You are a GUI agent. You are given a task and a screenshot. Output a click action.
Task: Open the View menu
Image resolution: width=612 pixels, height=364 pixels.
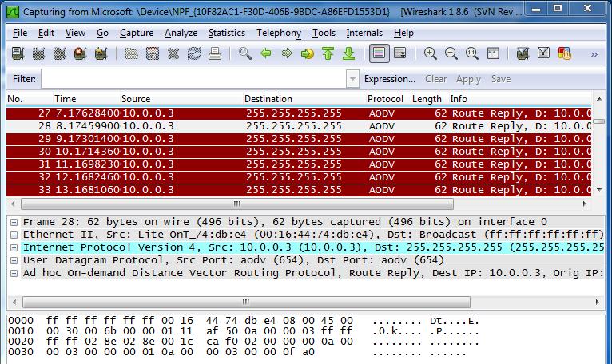coord(75,33)
